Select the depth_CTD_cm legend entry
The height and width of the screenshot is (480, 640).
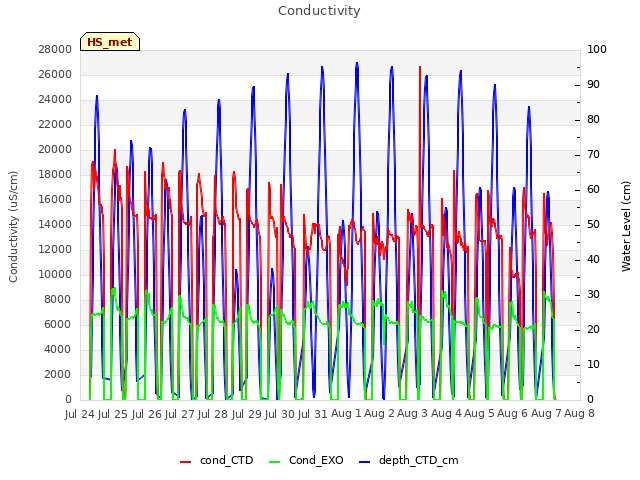click(x=409, y=460)
